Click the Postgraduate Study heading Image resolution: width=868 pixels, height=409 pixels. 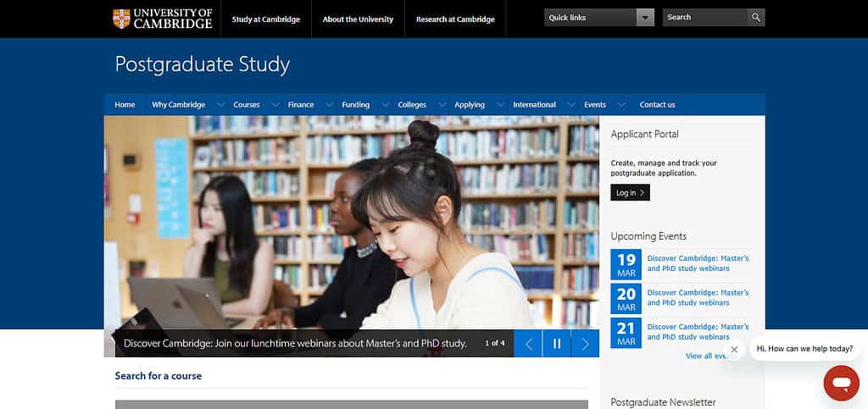click(x=202, y=64)
